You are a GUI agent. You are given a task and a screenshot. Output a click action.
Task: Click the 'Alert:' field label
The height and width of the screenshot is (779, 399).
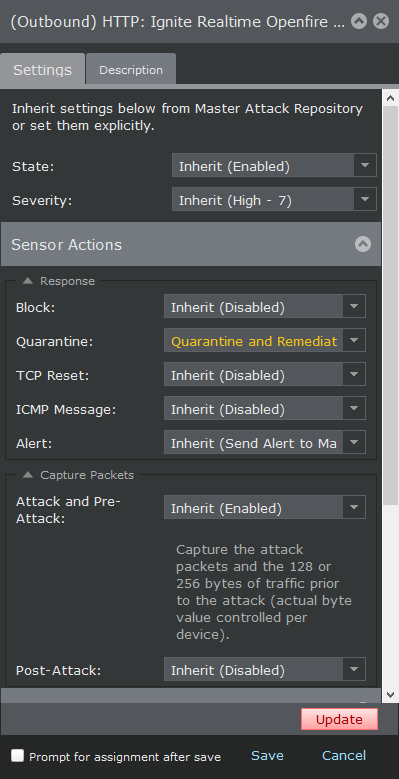pos(33,444)
